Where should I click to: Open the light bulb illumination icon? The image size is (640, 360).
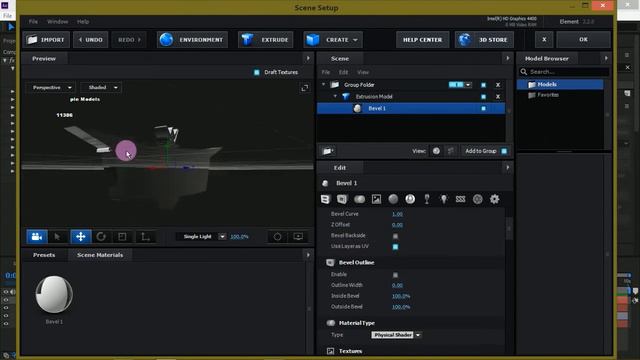click(444, 199)
